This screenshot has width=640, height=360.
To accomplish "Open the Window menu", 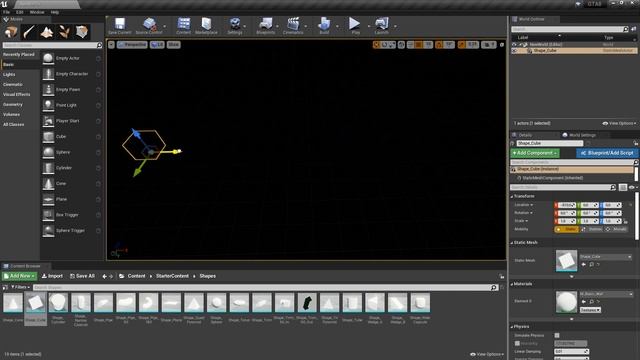I will click(x=37, y=12).
